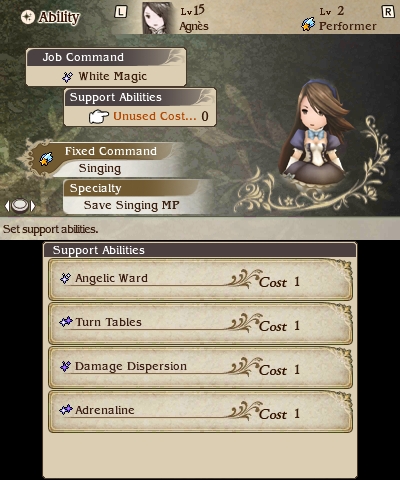Pick the Adrenaline support ability

click(x=200, y=412)
